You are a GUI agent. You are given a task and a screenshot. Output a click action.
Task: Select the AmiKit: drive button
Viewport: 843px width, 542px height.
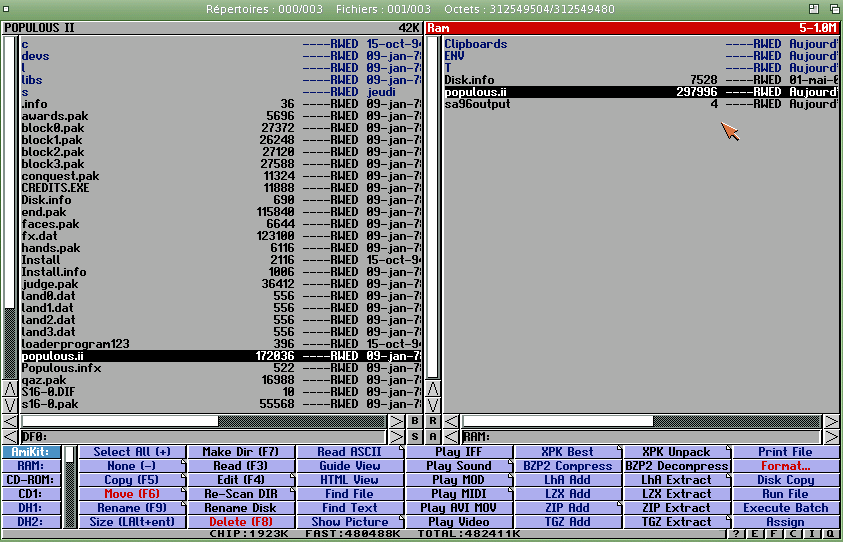31,452
